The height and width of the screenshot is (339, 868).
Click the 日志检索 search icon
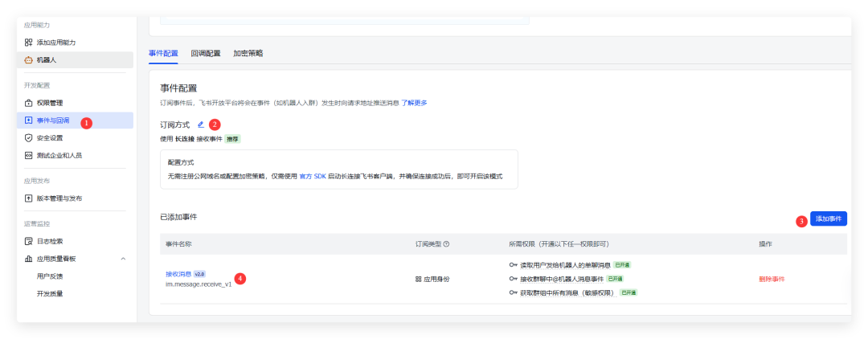tap(28, 241)
